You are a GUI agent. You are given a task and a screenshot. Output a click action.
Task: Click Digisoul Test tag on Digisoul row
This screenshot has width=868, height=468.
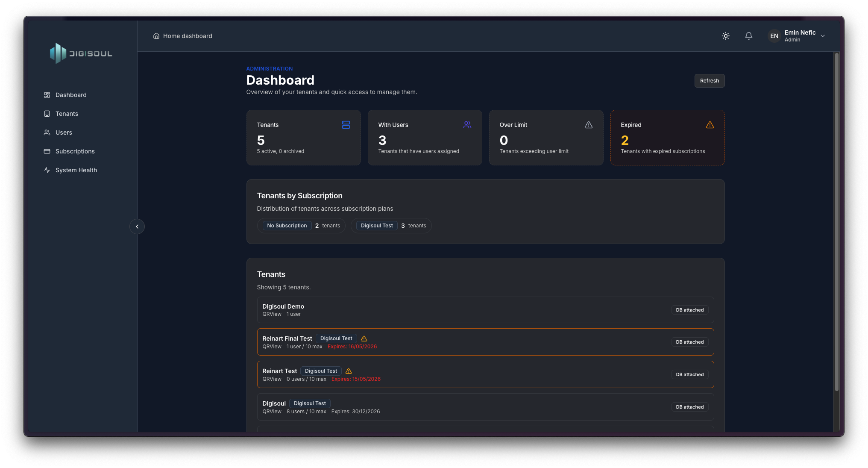[310, 403]
